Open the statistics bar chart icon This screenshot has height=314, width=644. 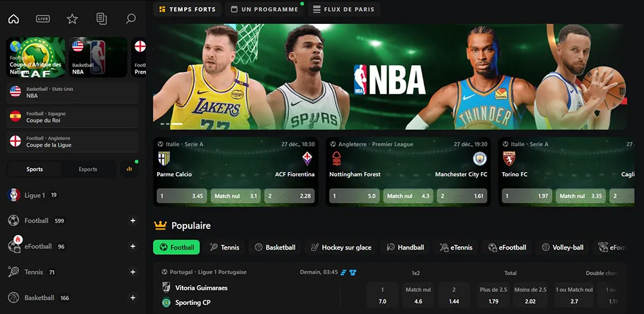(x=129, y=169)
